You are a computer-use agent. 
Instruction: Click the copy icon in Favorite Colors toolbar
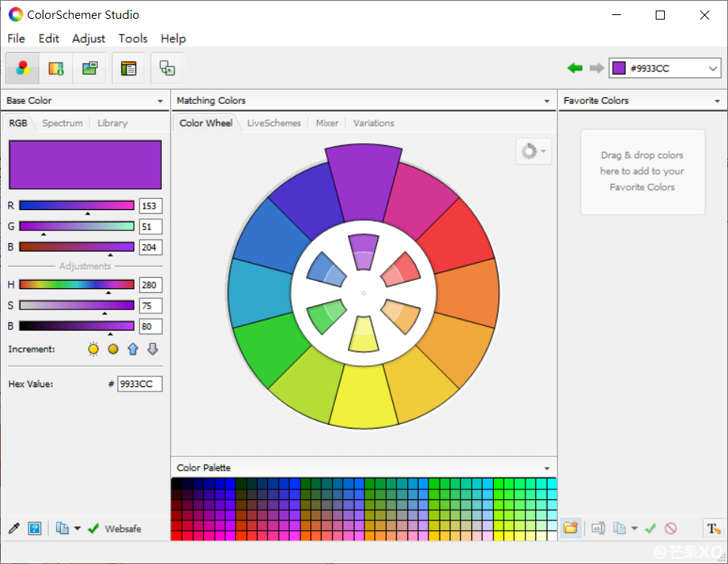pyautogui.click(x=620, y=528)
